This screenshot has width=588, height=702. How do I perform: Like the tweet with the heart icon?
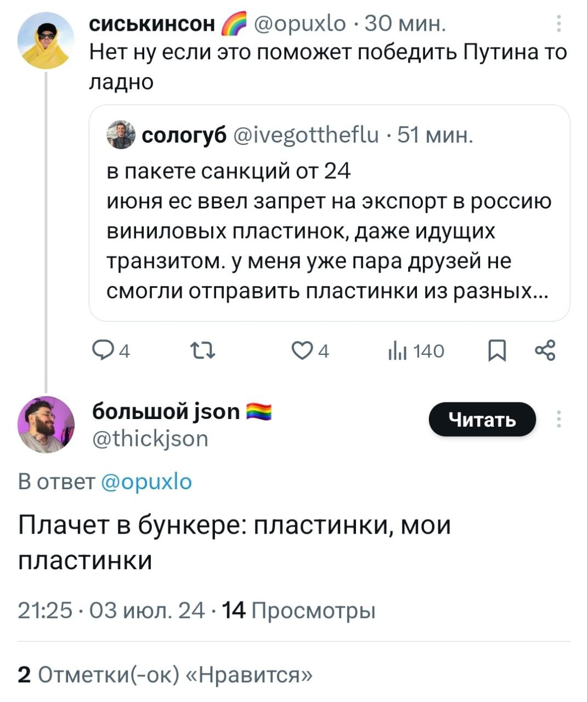[301, 350]
